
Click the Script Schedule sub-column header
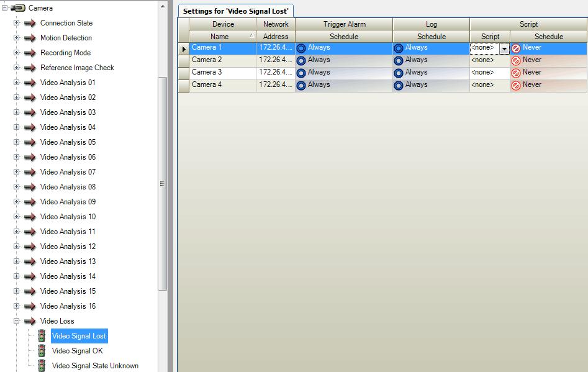[549, 37]
